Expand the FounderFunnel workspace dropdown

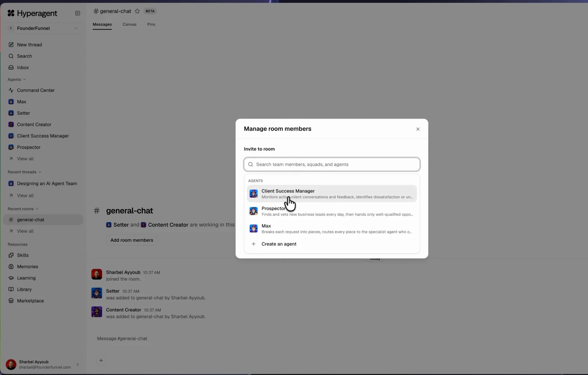(x=43, y=28)
